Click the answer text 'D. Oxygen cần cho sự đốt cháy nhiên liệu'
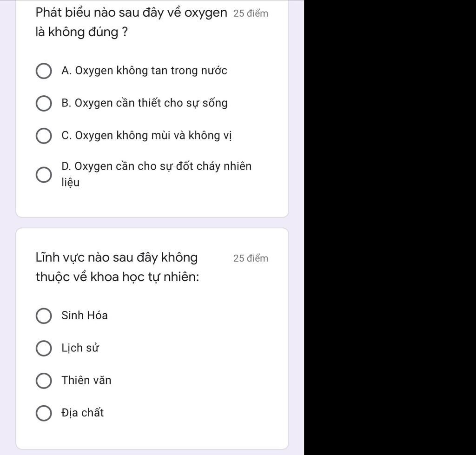The height and width of the screenshot is (455, 476). coord(156,174)
